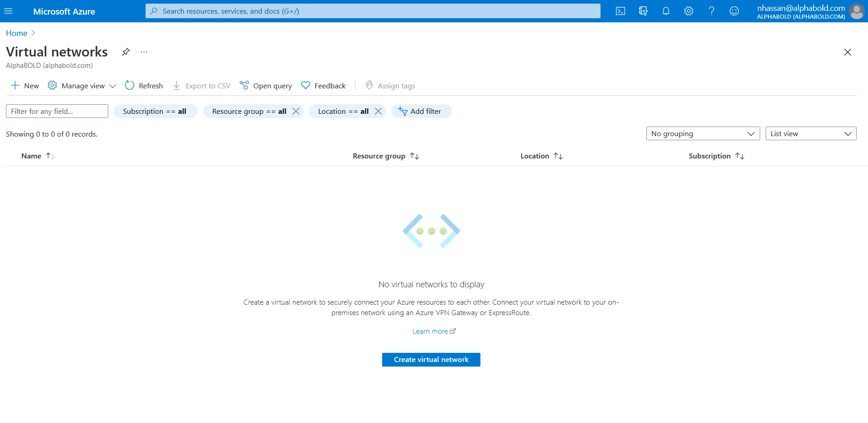Open the Resource group == all filter
Viewport: 868px width, 423px height.
(x=249, y=111)
